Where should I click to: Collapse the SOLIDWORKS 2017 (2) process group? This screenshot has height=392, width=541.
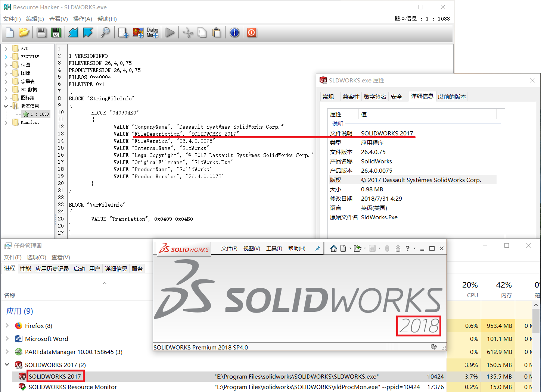7,365
